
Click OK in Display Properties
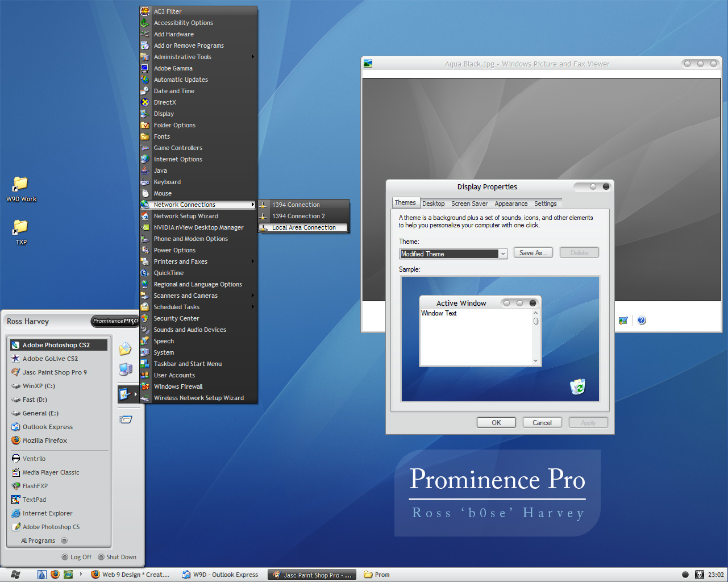pos(496,422)
